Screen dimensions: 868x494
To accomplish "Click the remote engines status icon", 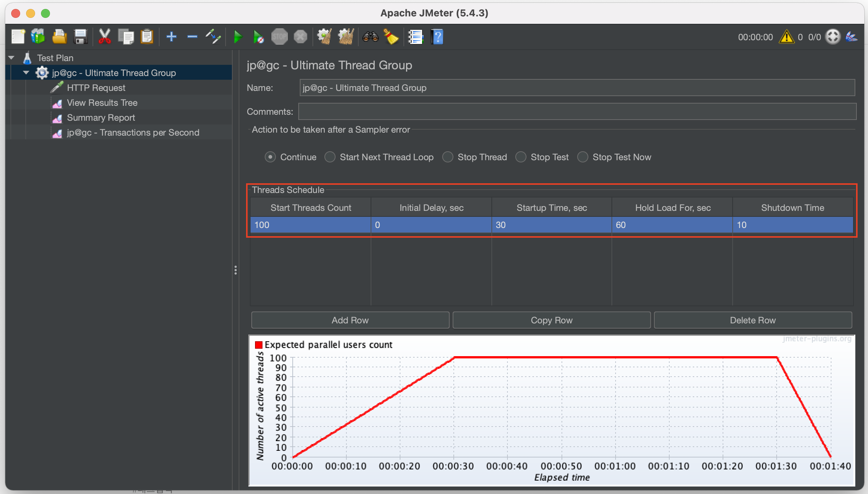I will (x=833, y=37).
